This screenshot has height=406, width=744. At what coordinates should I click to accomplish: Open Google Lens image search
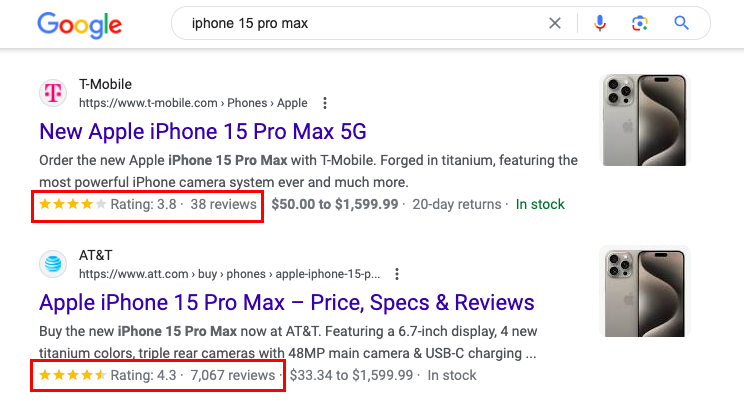click(641, 23)
